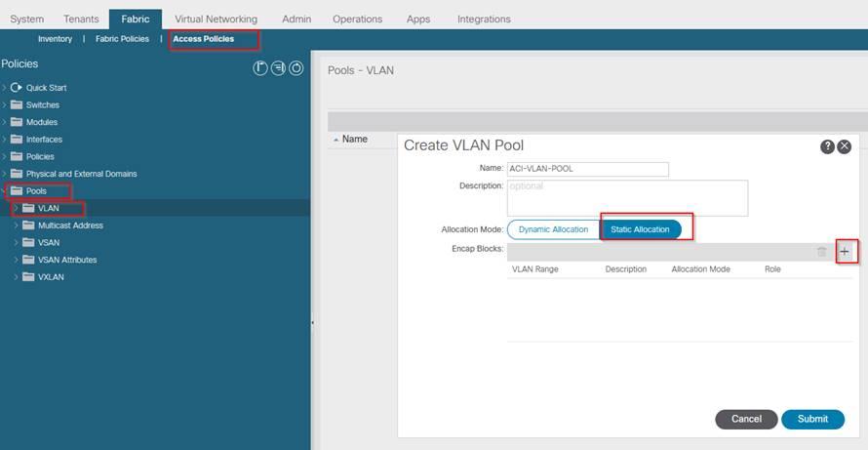Go to the Inventory submenu
Image resolution: width=868 pixels, height=450 pixels.
[x=55, y=39]
